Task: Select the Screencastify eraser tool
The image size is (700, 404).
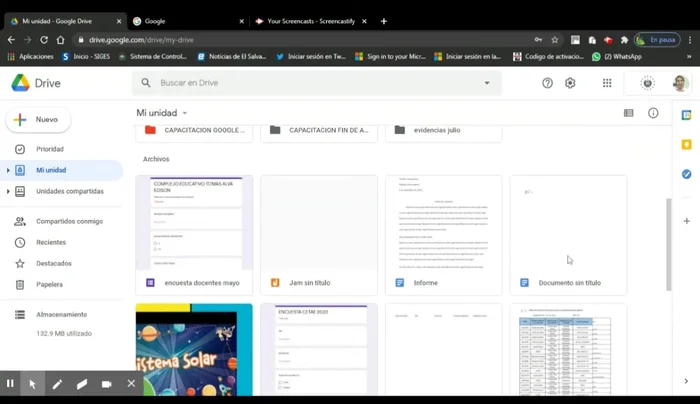Action: [82, 384]
